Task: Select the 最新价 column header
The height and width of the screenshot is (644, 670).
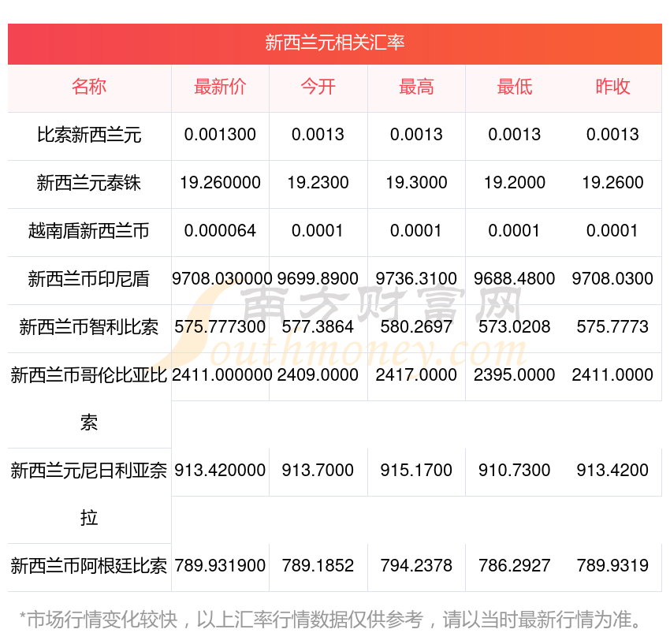Action: pos(220,87)
